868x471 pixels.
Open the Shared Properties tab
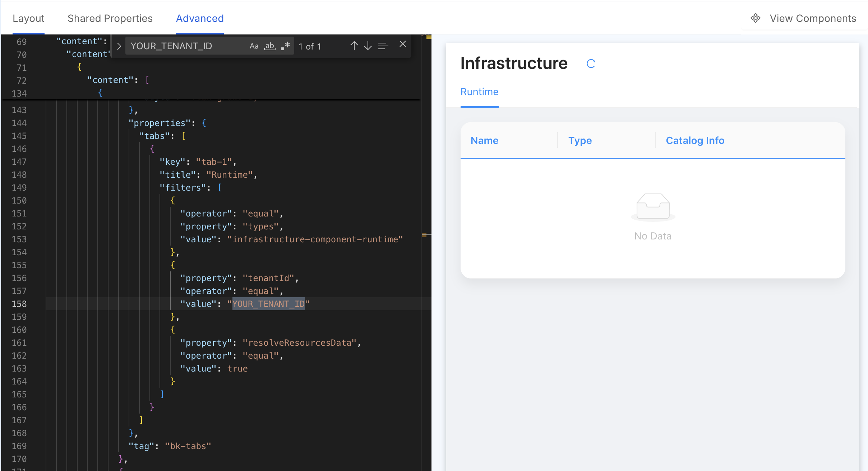110,18
